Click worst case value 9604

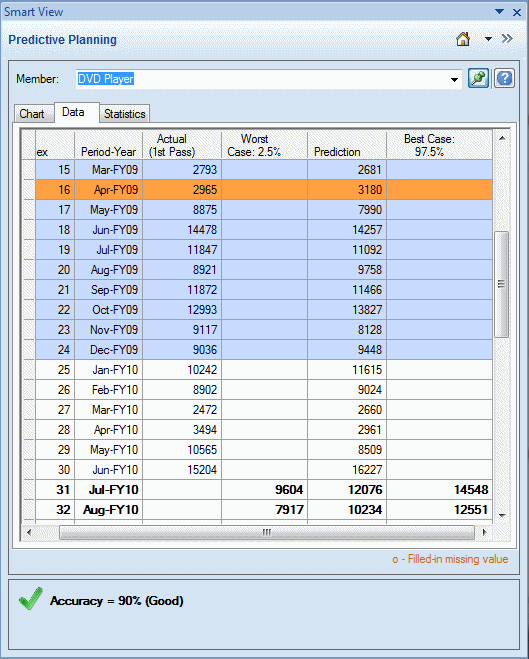(264, 490)
